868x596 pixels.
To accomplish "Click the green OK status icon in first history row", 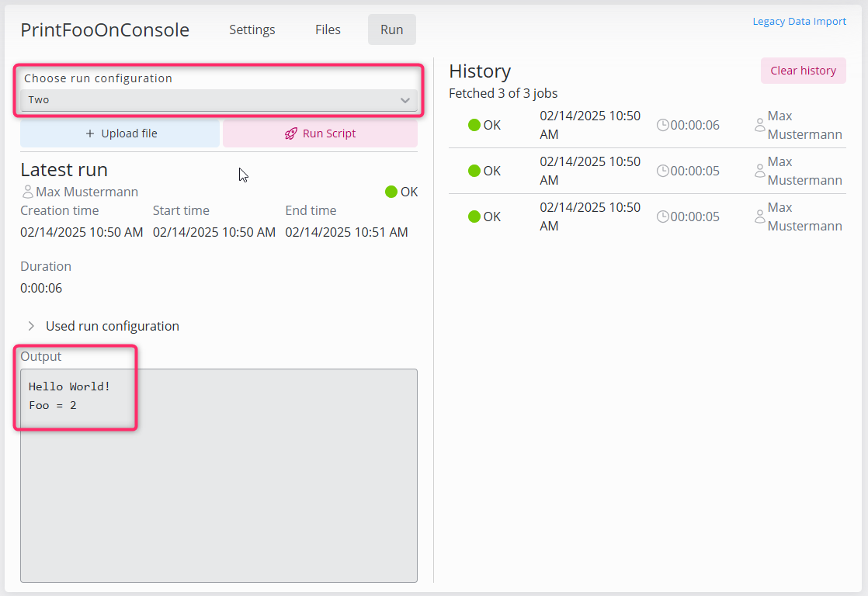I will tap(474, 125).
